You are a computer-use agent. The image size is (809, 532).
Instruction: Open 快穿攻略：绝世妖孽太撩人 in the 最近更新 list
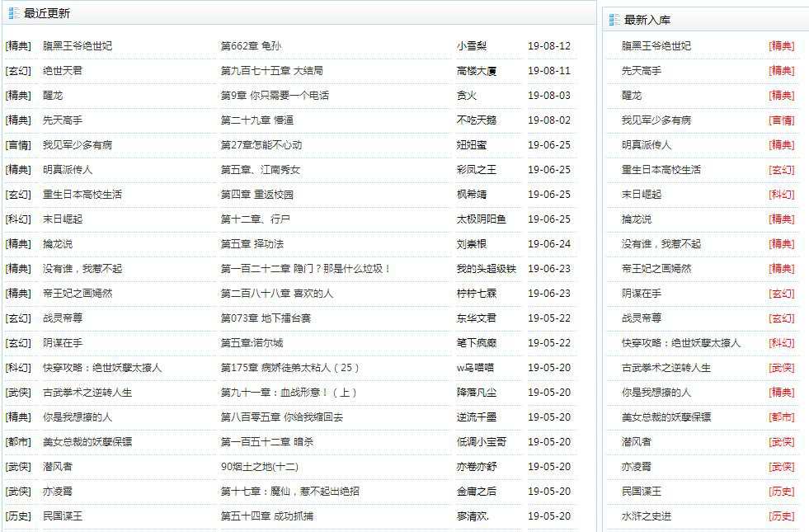tap(102, 368)
